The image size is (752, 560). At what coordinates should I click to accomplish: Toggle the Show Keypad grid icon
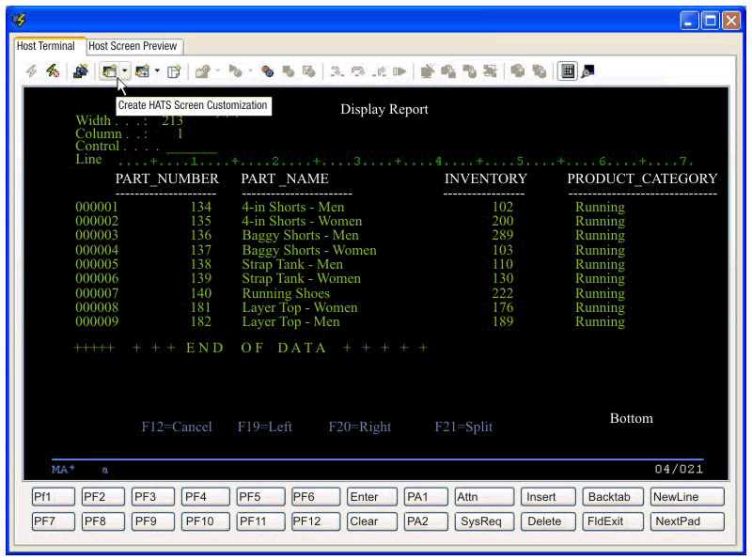(x=568, y=71)
